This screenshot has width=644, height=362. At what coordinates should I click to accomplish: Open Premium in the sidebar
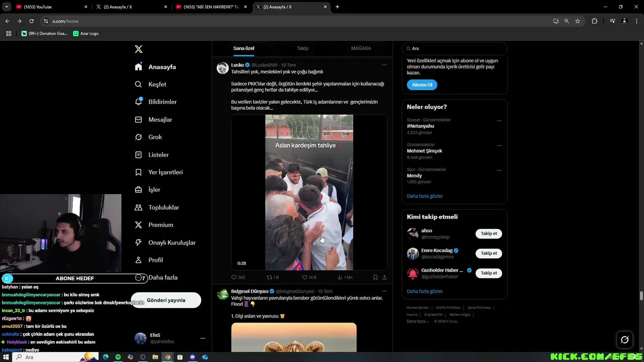[154, 225]
